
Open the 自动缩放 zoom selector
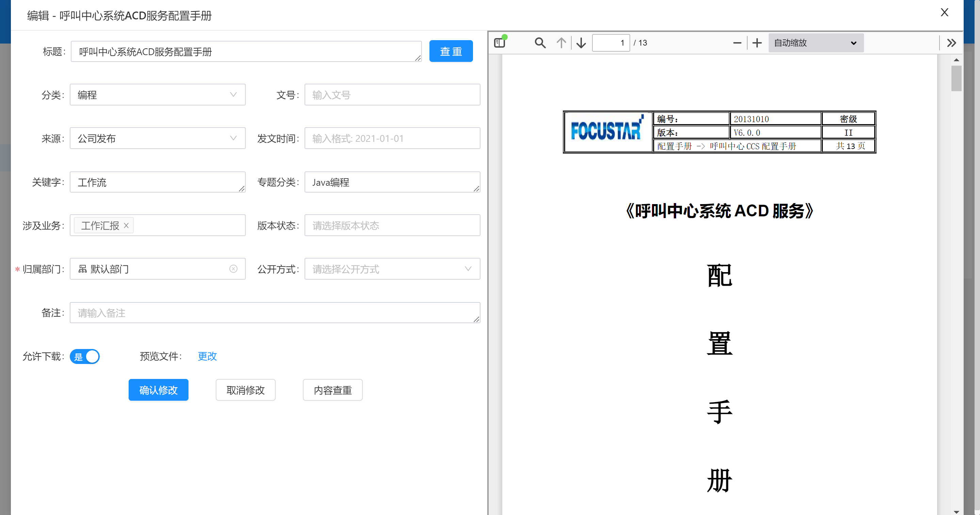click(816, 43)
